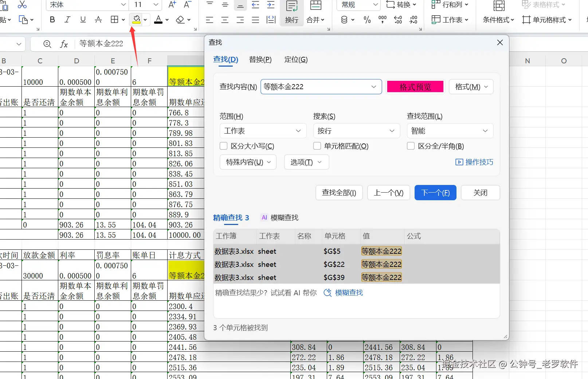Align text to the right

click(240, 20)
